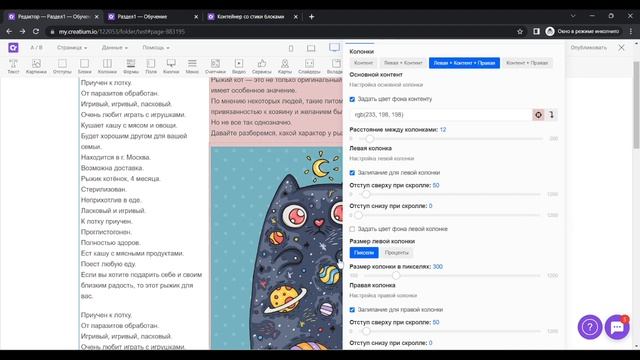Select the Поля tool in toolbar
Viewport: 640px width, 360px height.
tap(151, 67)
